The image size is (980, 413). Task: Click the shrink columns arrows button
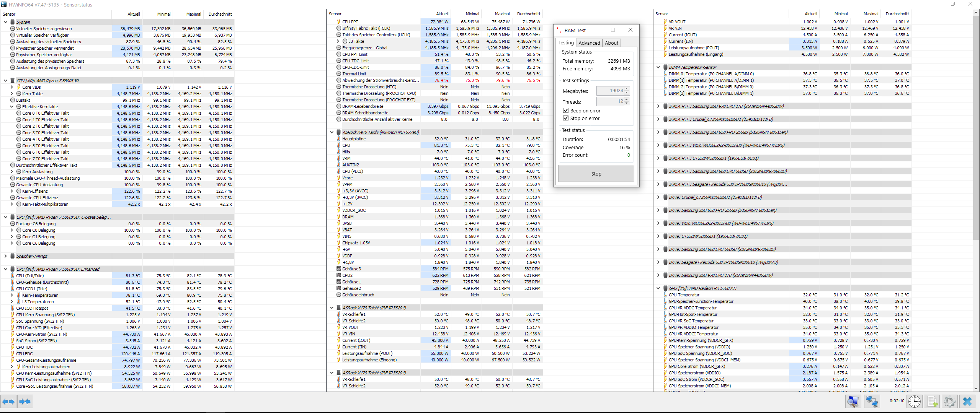(25, 402)
